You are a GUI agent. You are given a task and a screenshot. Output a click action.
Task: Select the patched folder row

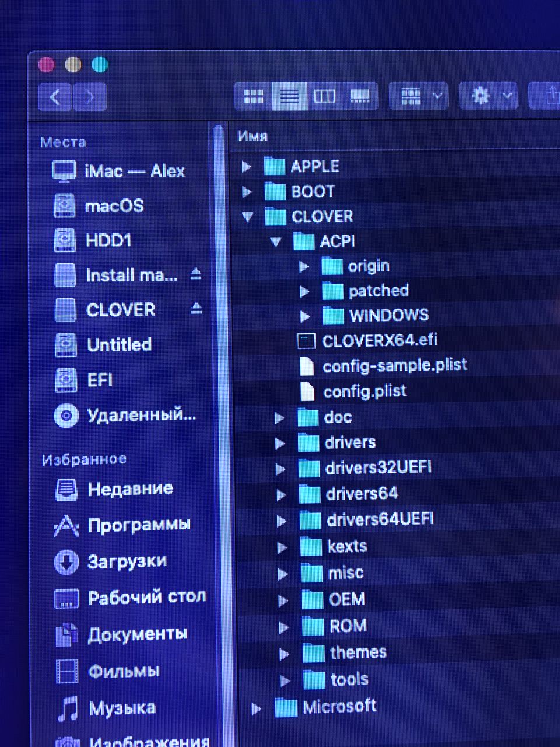397,291
